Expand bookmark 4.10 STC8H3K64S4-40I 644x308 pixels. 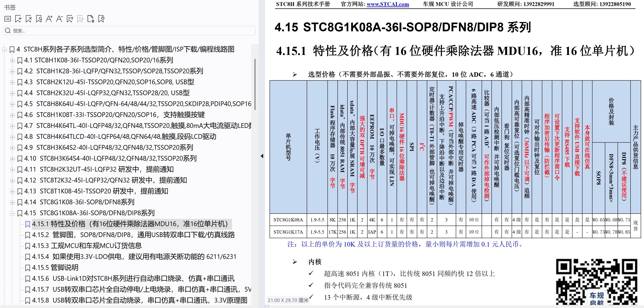pos(12,159)
